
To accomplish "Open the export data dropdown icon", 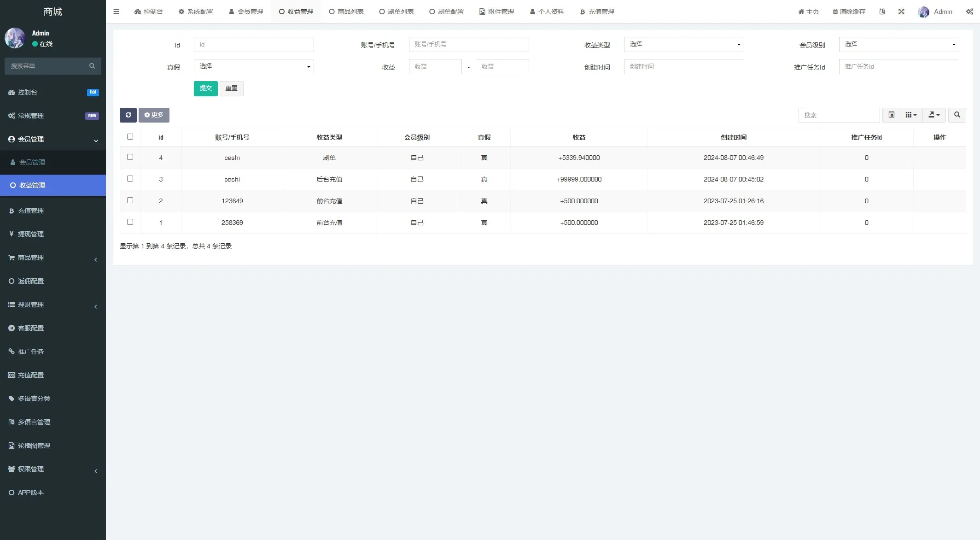I will (x=934, y=115).
